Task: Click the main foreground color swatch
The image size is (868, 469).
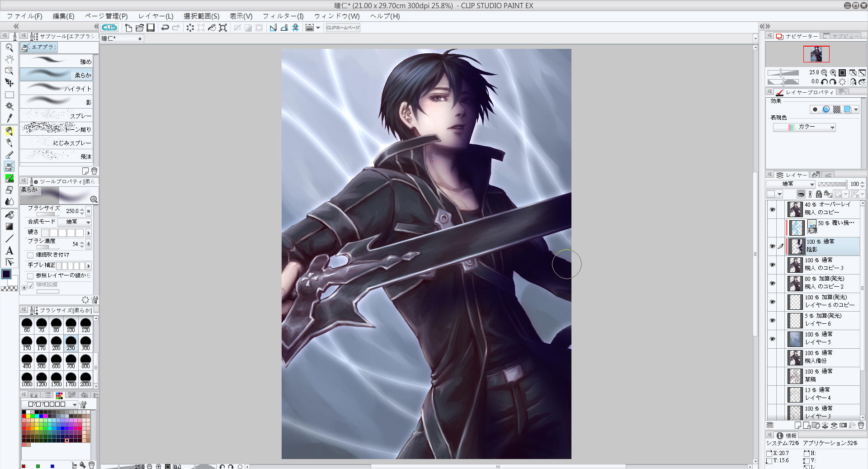Action: (x=6, y=274)
